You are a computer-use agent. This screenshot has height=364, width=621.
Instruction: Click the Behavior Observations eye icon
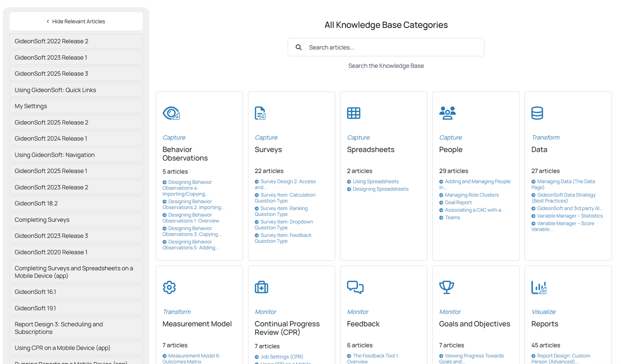point(171,113)
